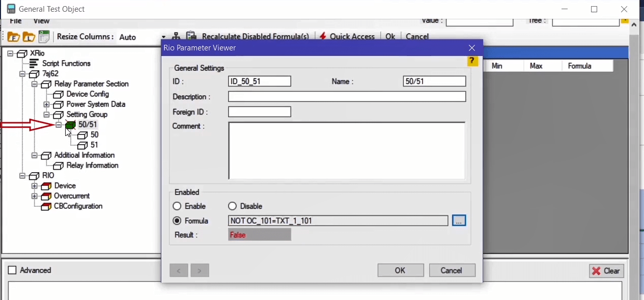Select the Disable radio button
Screen dimensions: 644x300
tap(233, 206)
